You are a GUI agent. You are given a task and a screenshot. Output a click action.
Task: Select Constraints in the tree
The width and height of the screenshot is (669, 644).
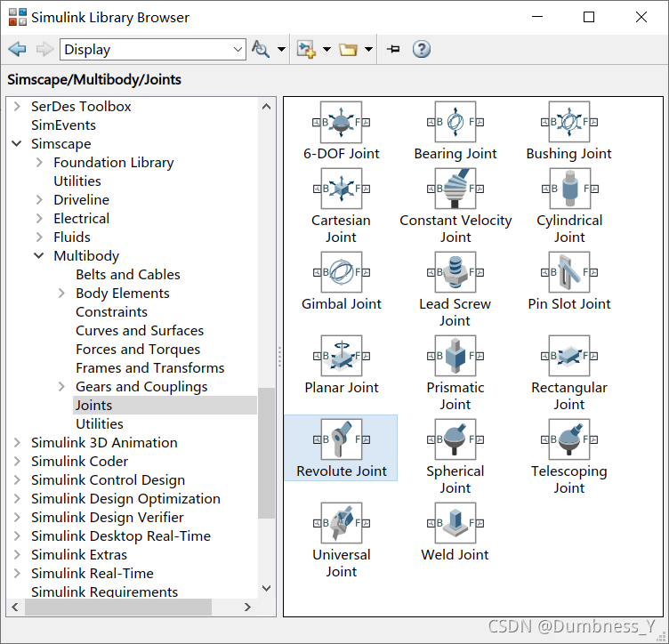point(112,311)
